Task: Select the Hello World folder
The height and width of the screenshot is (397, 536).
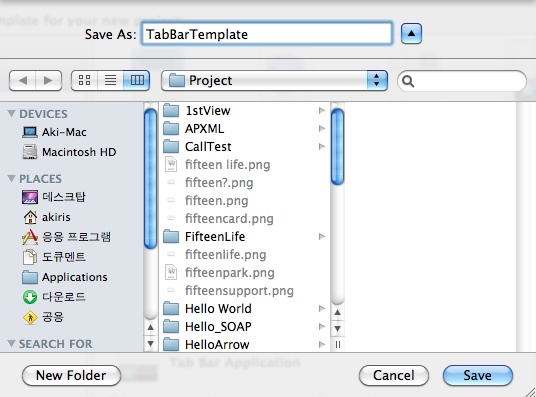Action: [244, 309]
